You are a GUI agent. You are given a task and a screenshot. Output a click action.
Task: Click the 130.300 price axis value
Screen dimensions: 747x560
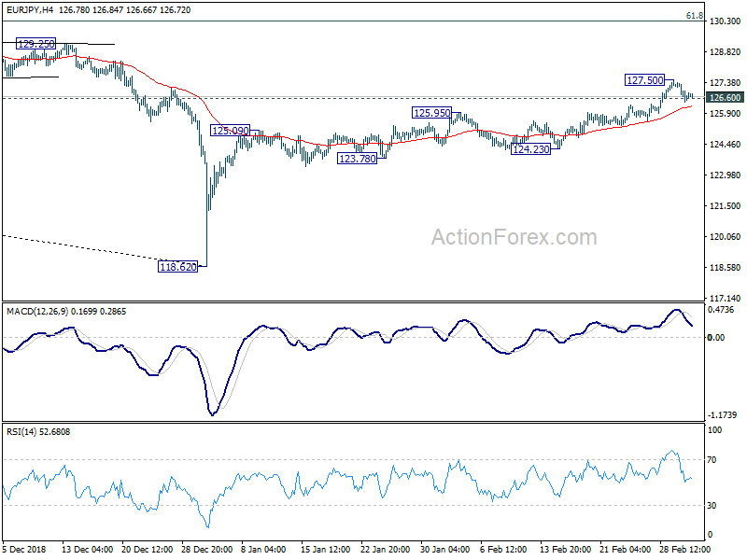point(726,21)
